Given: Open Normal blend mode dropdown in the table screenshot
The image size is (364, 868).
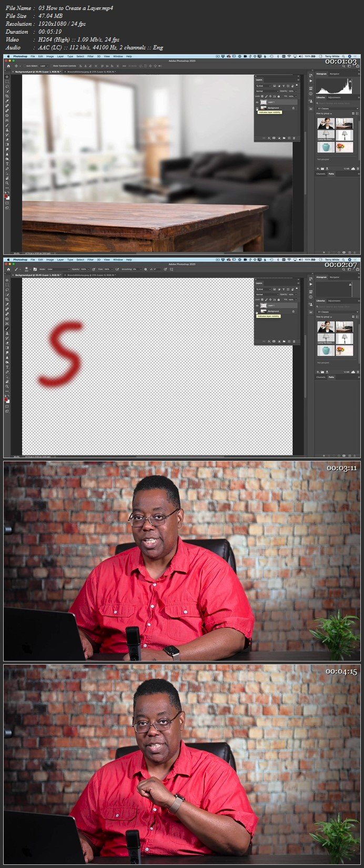Looking at the screenshot, I should click(x=267, y=91).
